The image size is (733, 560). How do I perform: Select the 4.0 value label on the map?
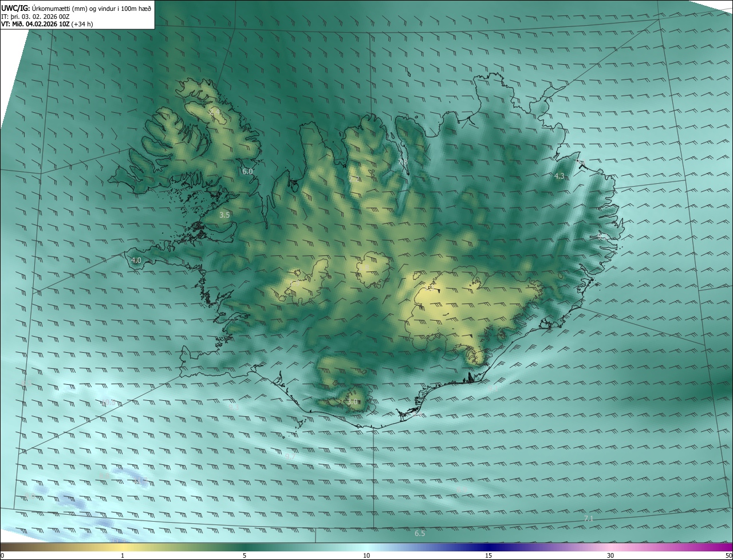(136, 260)
